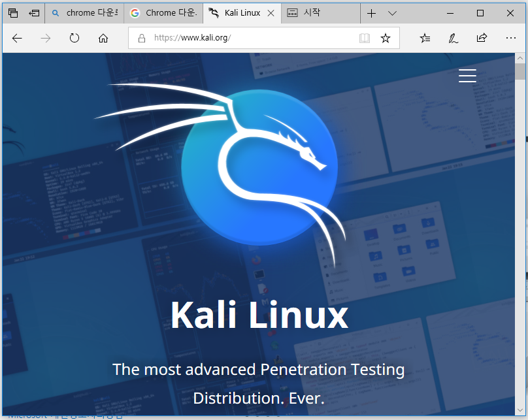528x420 pixels.
Task: Switch to the 시작 tab
Action: (320, 13)
